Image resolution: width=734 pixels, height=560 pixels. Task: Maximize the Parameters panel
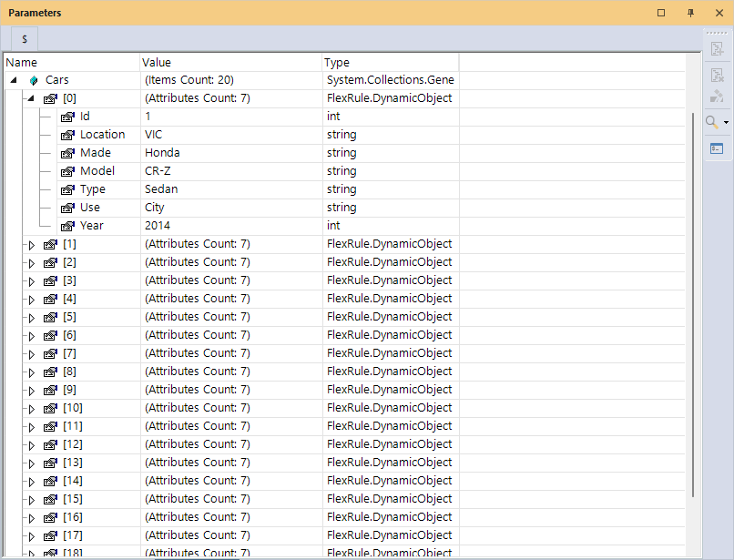[661, 13]
